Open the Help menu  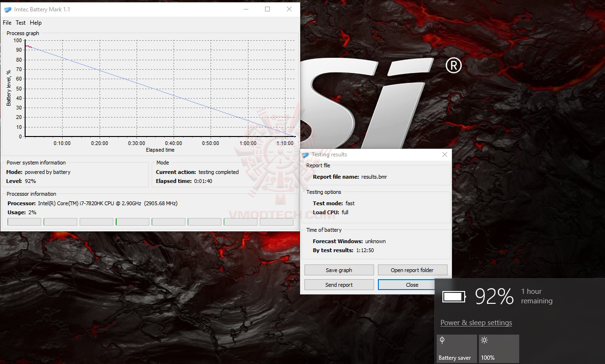click(36, 22)
